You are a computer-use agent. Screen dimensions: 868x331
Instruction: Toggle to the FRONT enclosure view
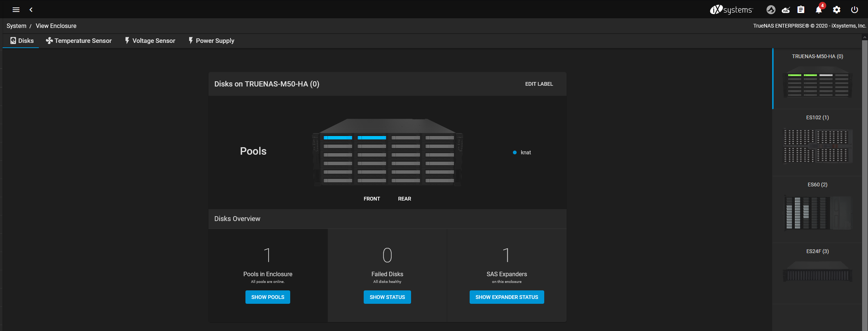tap(372, 199)
